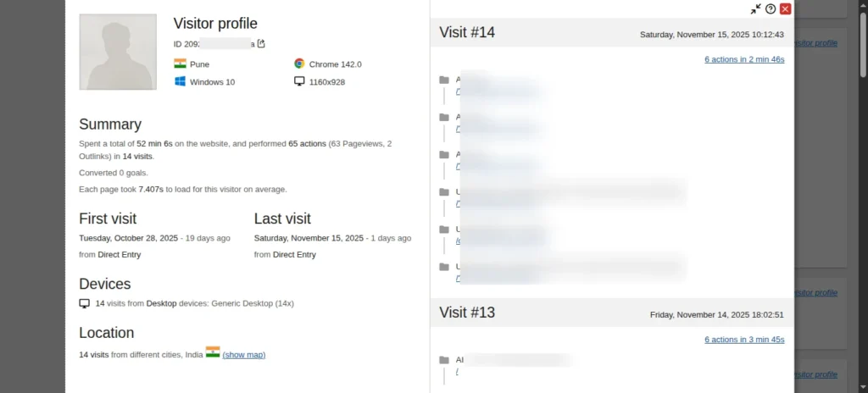Click the visitor avatar thumbnail
Image resolution: width=868 pixels, height=393 pixels.
coord(118,52)
